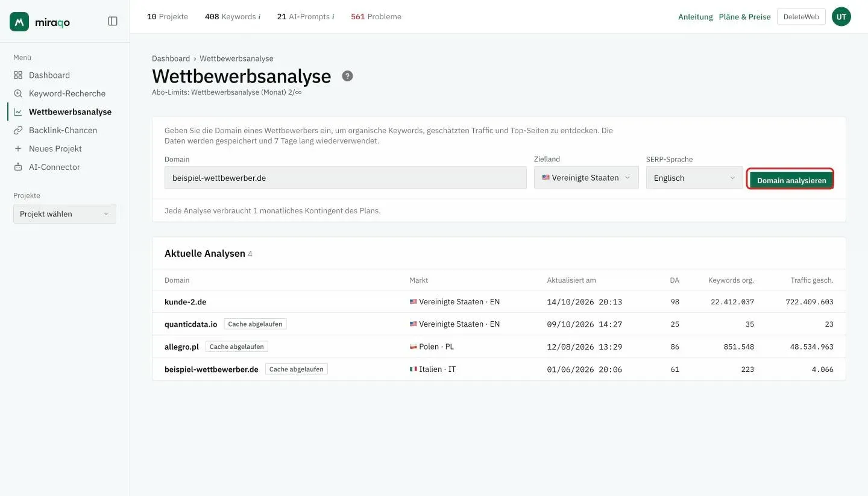
Task: Click the Domain analysieren button
Action: pos(791,180)
